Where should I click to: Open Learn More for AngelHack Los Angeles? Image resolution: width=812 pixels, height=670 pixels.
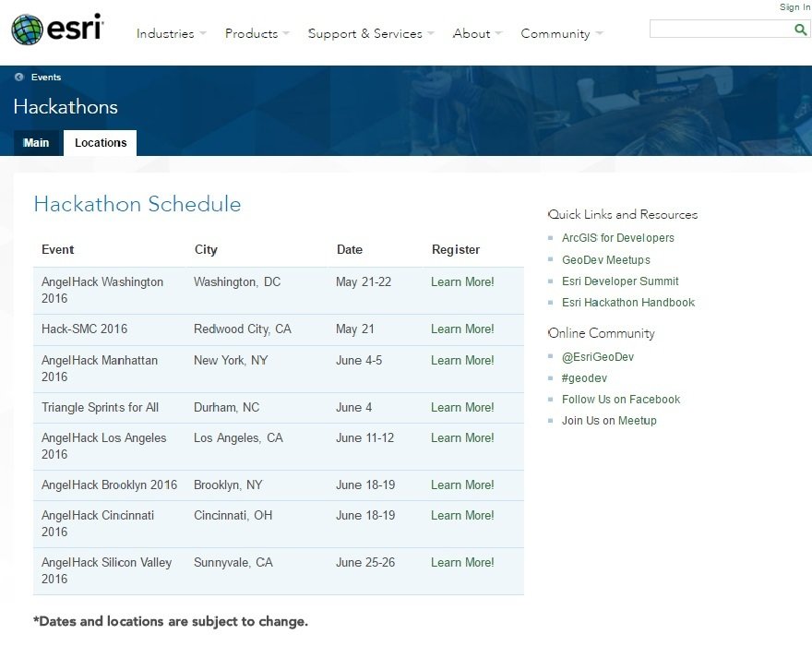click(462, 438)
